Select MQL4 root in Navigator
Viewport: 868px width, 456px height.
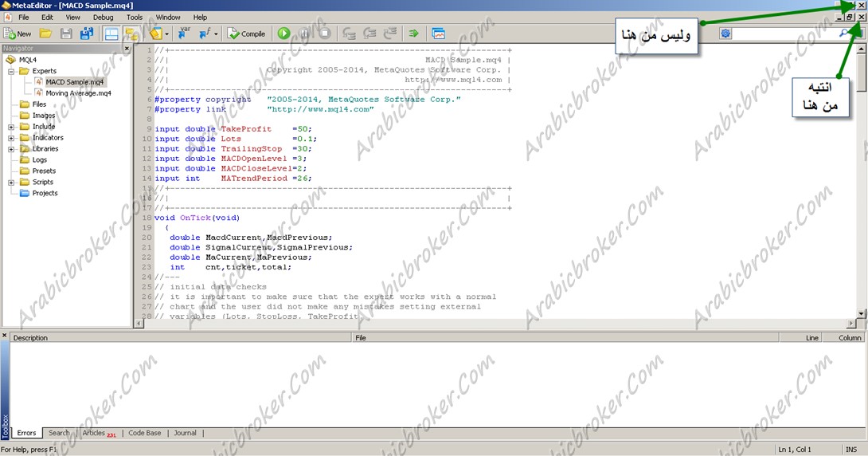pyautogui.click(x=28, y=60)
